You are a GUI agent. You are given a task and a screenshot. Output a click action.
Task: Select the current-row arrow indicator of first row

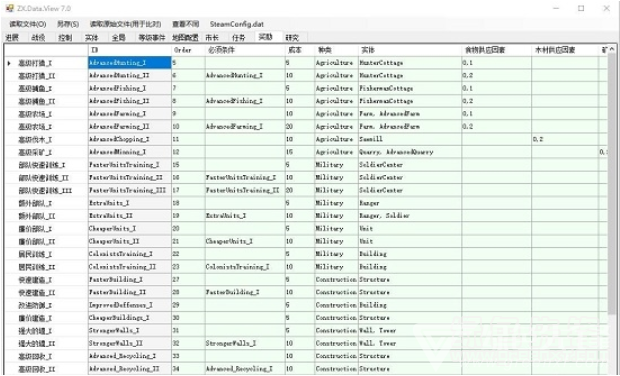(x=9, y=63)
